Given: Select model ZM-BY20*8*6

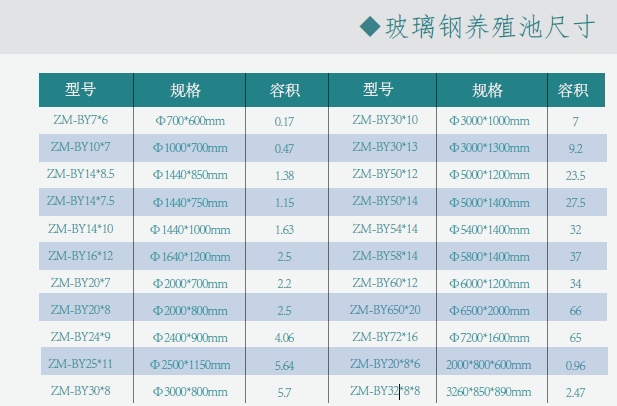Looking at the screenshot, I should tap(385, 364).
